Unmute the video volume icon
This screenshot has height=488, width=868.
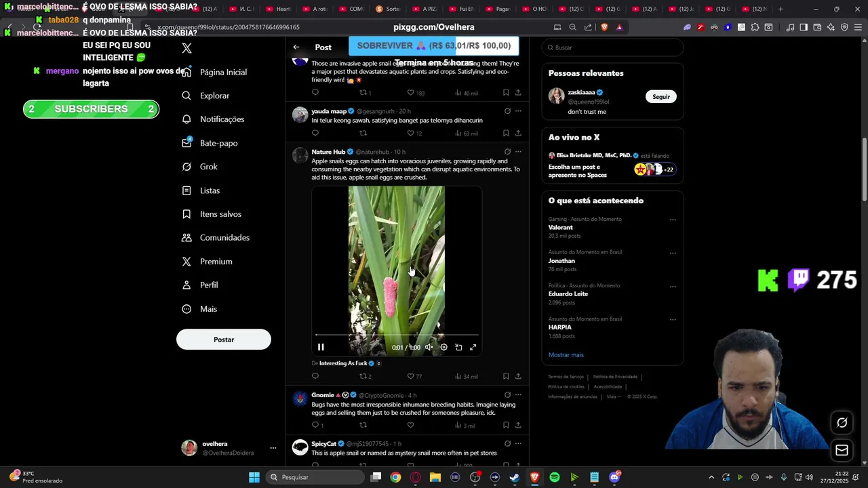click(429, 347)
